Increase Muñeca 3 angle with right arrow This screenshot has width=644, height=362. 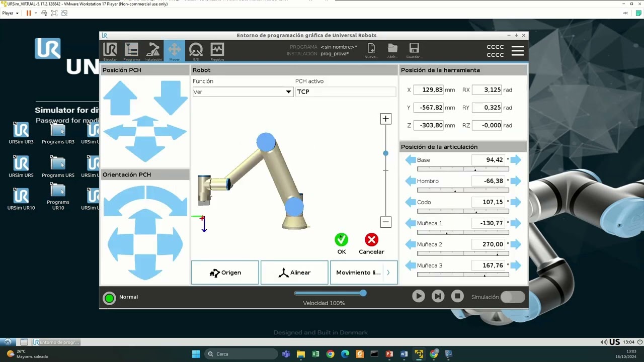click(516, 265)
